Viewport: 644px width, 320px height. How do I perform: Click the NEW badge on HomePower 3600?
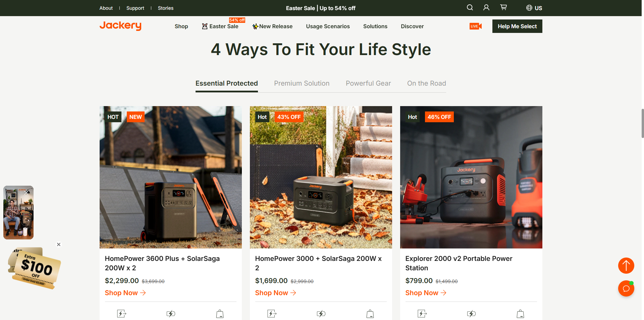[136, 117]
